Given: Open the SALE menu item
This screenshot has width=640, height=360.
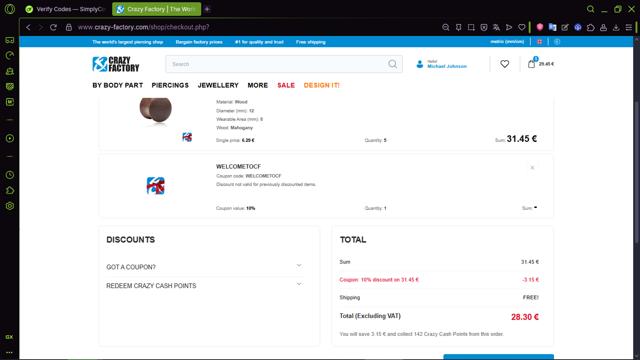Looking at the screenshot, I should 286,85.
